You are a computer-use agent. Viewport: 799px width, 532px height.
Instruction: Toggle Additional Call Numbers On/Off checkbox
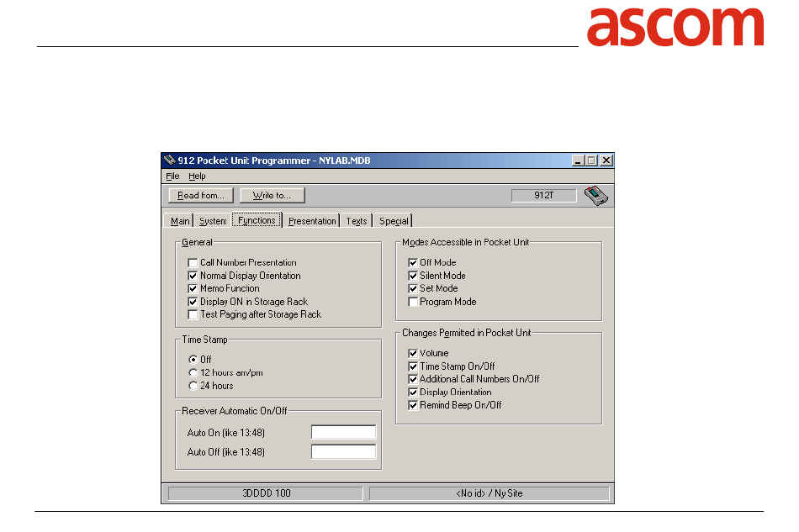[x=413, y=379]
